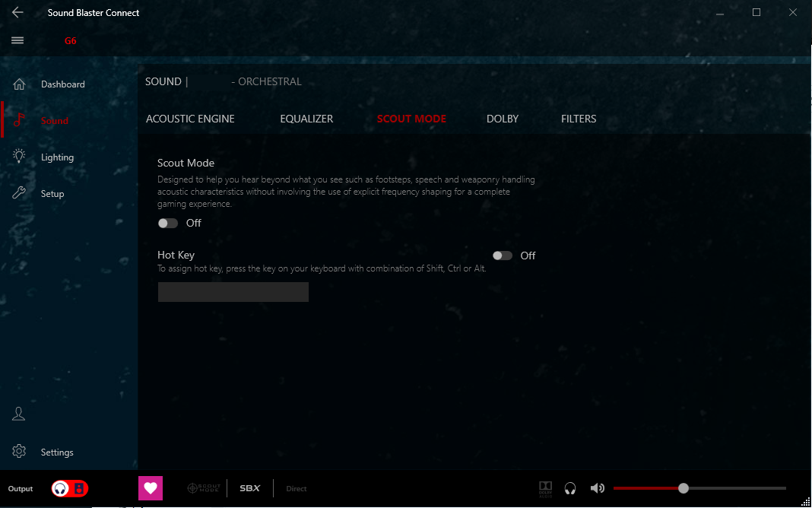The width and height of the screenshot is (812, 508).
Task: Switch to the Filters tab
Action: tap(579, 119)
